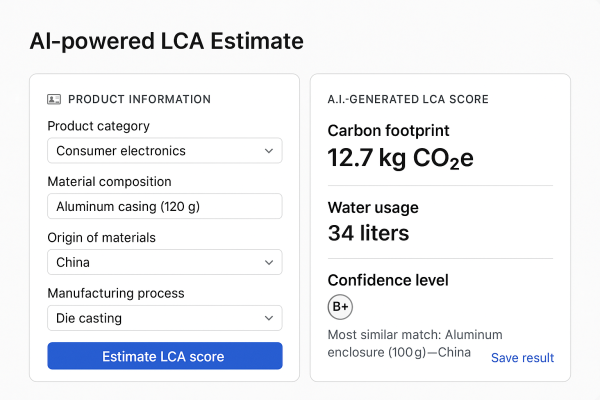Click the Confidence level label
Screen dimensions: 600x400
pos(388,280)
